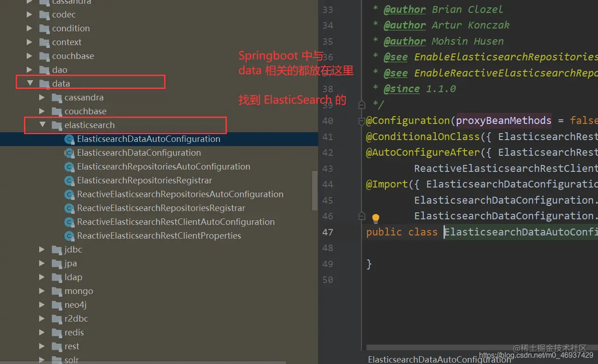This screenshot has height=364, width=598.
Task: Click the r2dbc folder icon
Action: point(57,319)
